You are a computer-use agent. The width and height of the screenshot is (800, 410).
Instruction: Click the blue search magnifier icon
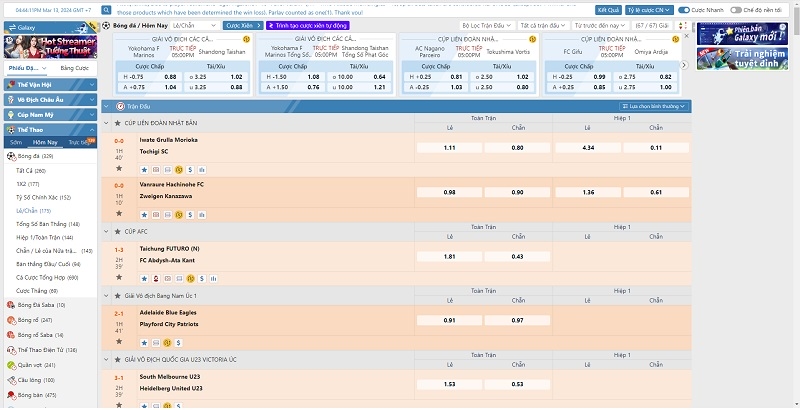point(105,9)
